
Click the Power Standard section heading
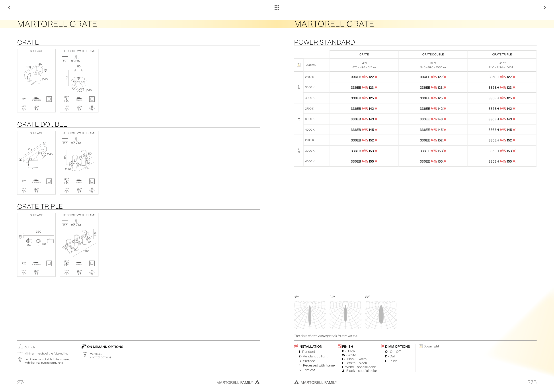click(x=324, y=43)
